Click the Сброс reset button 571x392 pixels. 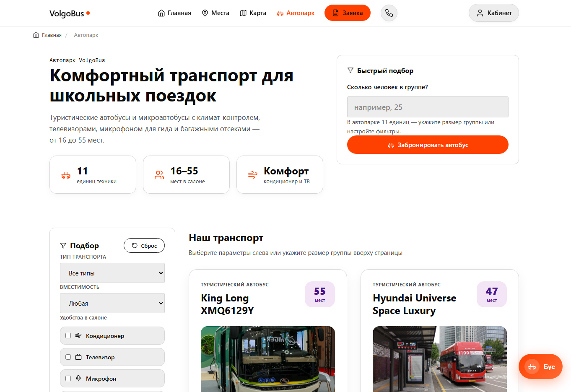click(x=144, y=246)
